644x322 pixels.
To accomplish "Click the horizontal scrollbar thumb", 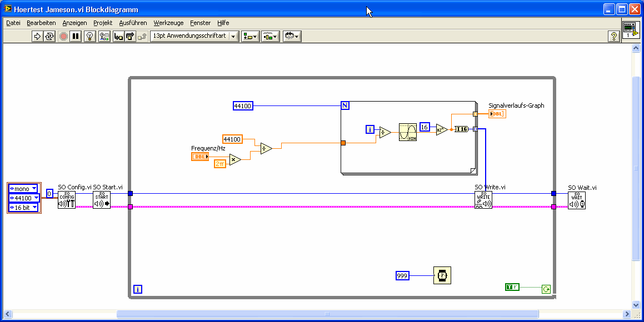I will (327, 314).
